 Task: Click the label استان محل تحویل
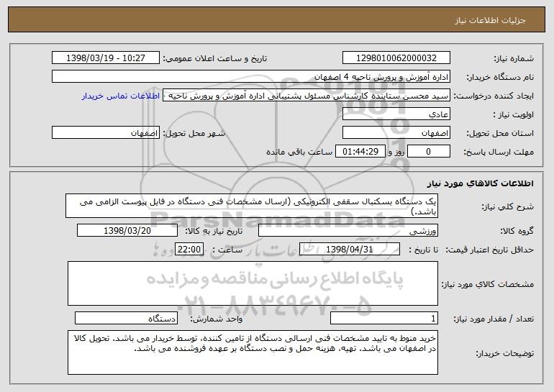(500, 134)
